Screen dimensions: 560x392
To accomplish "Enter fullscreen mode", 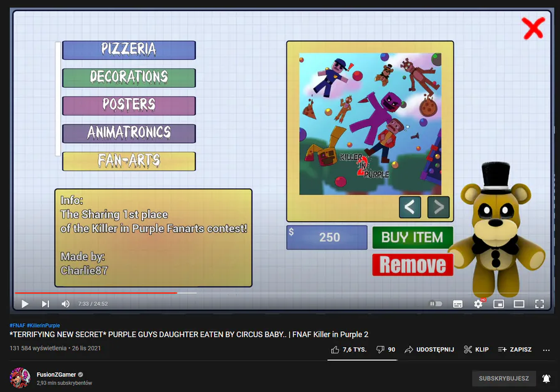I will click(539, 304).
